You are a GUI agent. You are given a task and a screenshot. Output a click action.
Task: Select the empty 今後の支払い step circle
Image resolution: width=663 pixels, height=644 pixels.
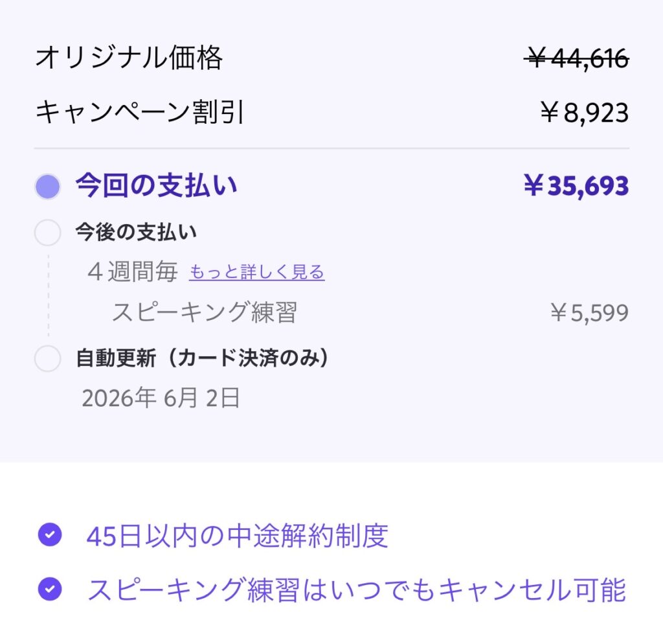click(47, 233)
